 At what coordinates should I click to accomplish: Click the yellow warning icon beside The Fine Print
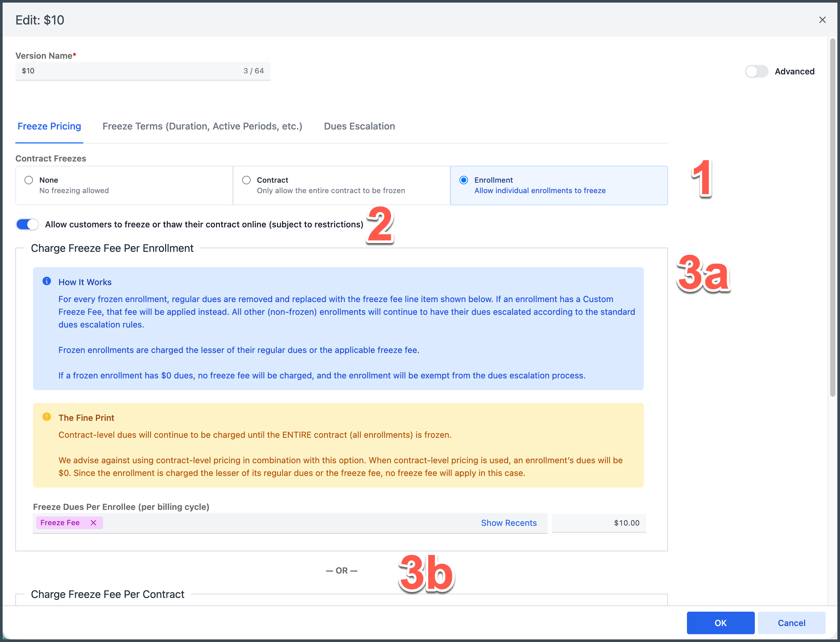tap(47, 417)
